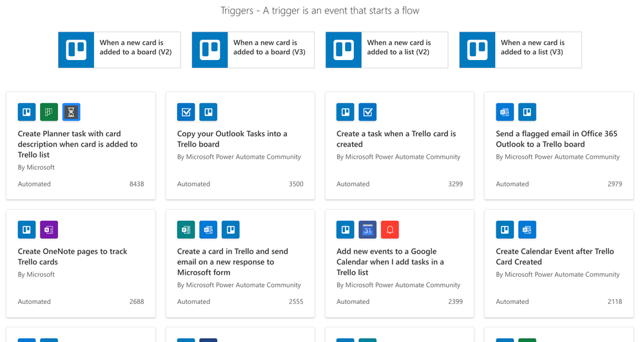Select trigger 'When a new card is added to a board (V2)'

[119, 50]
